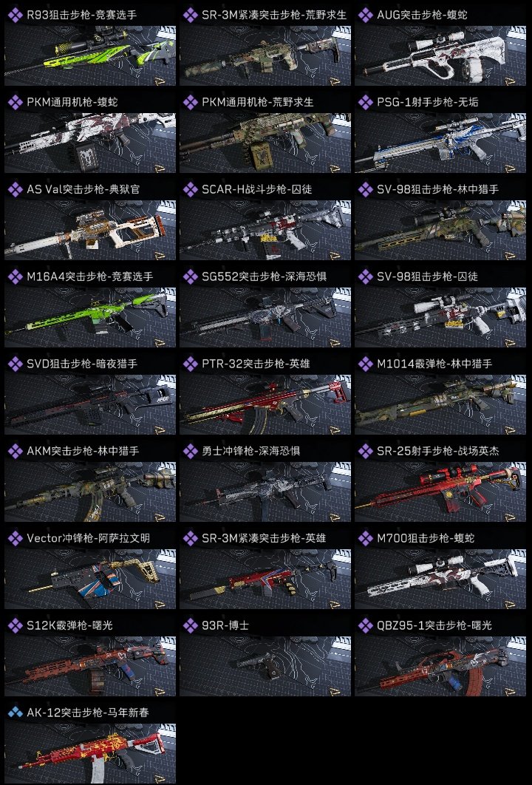Select the AUG突击步枪-蝮蛇 skin thumbnail

coord(440,55)
